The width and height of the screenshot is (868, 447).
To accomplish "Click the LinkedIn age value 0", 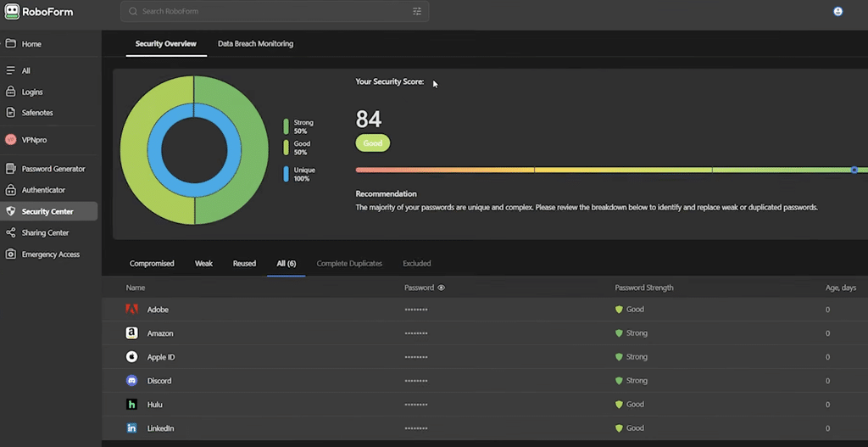I will coord(827,428).
